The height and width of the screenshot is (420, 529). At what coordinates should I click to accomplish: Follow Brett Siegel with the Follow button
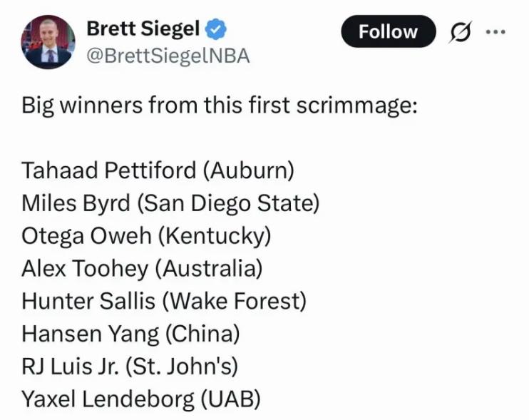coord(389,31)
